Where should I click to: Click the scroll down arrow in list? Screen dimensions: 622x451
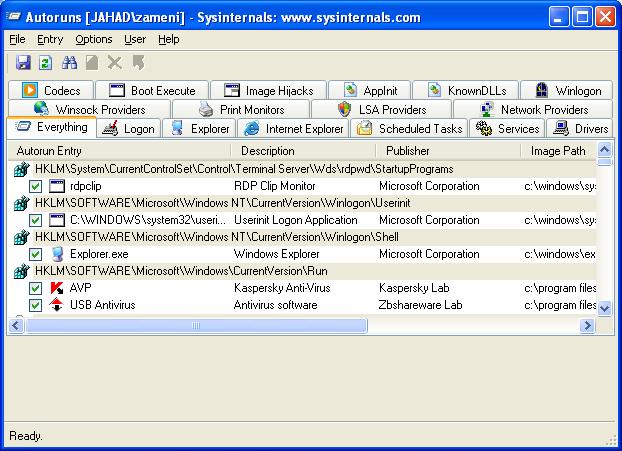(x=605, y=308)
